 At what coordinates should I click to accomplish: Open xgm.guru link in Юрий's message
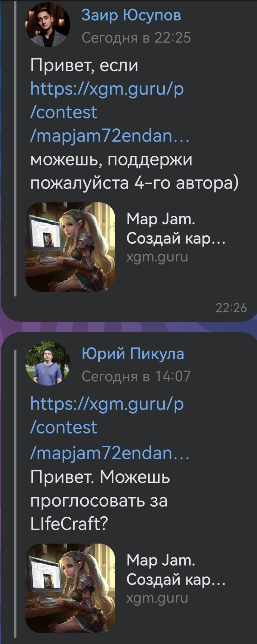(109, 428)
